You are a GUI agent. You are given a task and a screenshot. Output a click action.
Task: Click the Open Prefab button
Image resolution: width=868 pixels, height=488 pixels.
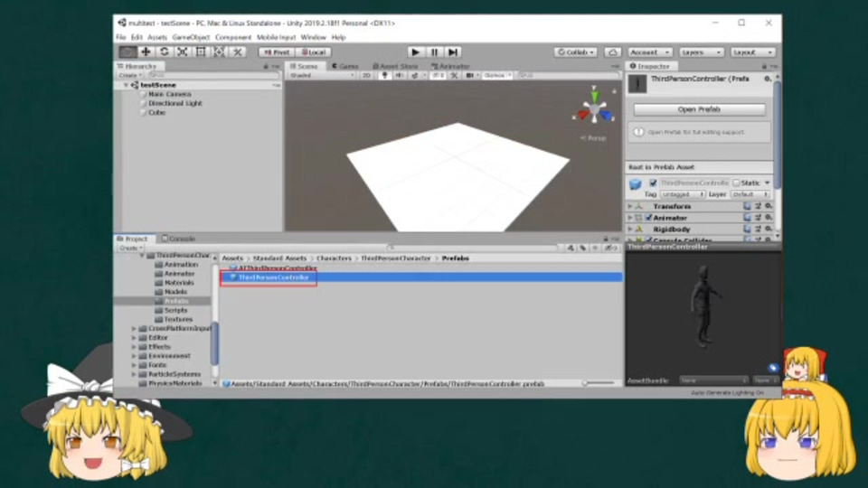point(699,109)
